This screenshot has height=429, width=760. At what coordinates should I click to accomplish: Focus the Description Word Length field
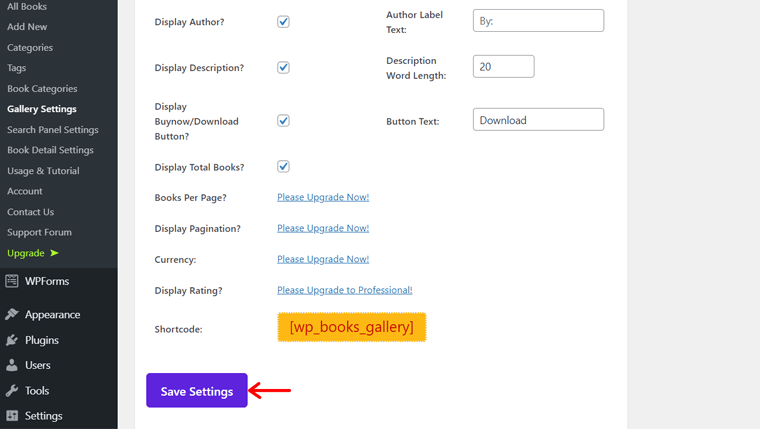503,67
